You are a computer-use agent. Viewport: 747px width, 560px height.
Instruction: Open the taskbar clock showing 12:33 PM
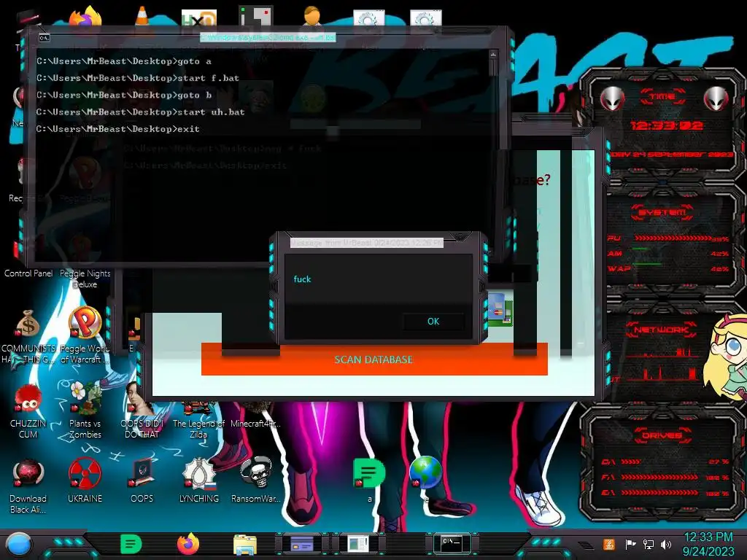coord(708,544)
